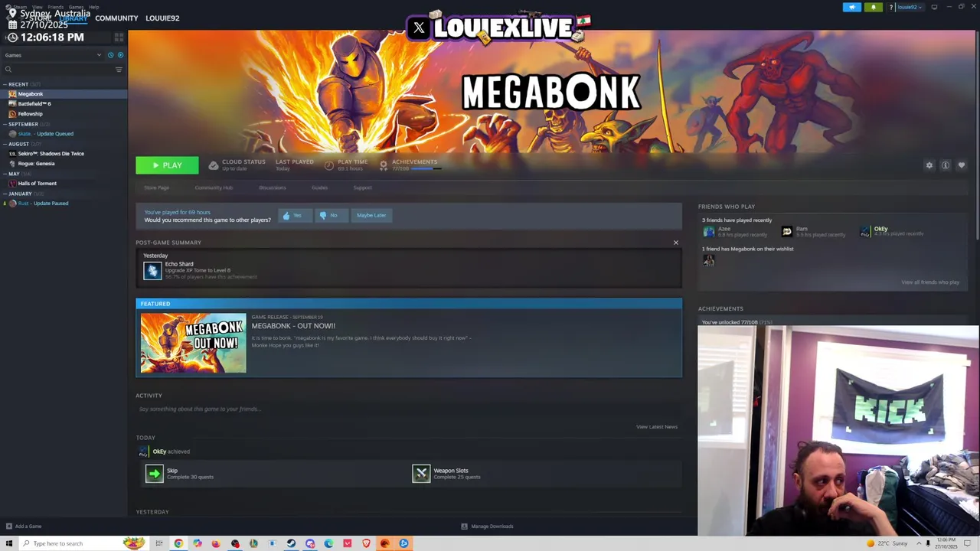Open Steam from the taskbar
The image size is (980, 551).
click(x=291, y=543)
